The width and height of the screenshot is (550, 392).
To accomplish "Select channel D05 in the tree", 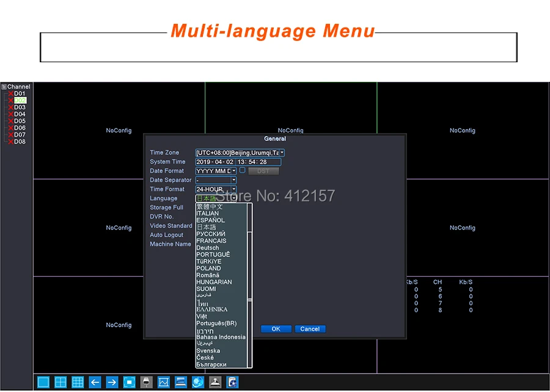I will tap(20, 121).
